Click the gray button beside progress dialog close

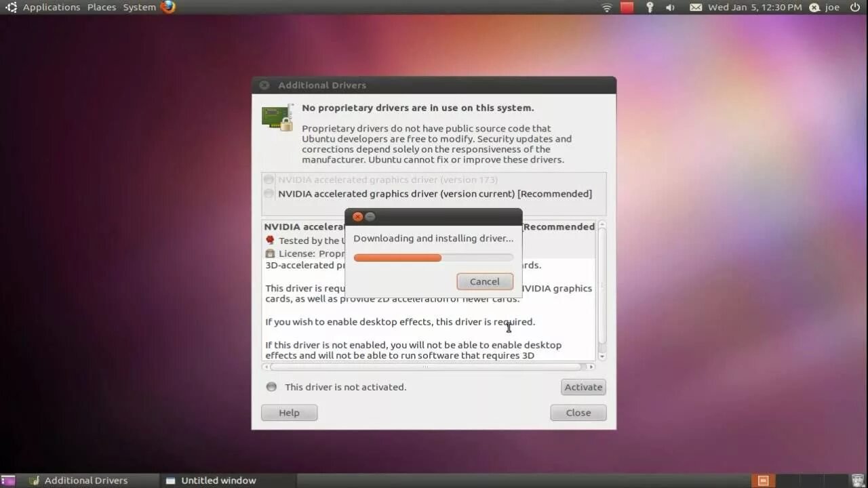click(x=370, y=217)
